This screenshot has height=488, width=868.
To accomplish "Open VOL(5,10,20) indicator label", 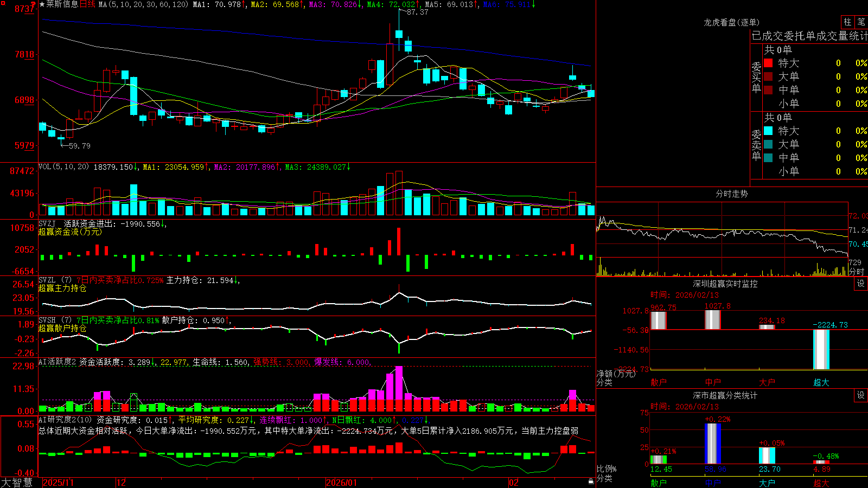I will (x=63, y=167).
